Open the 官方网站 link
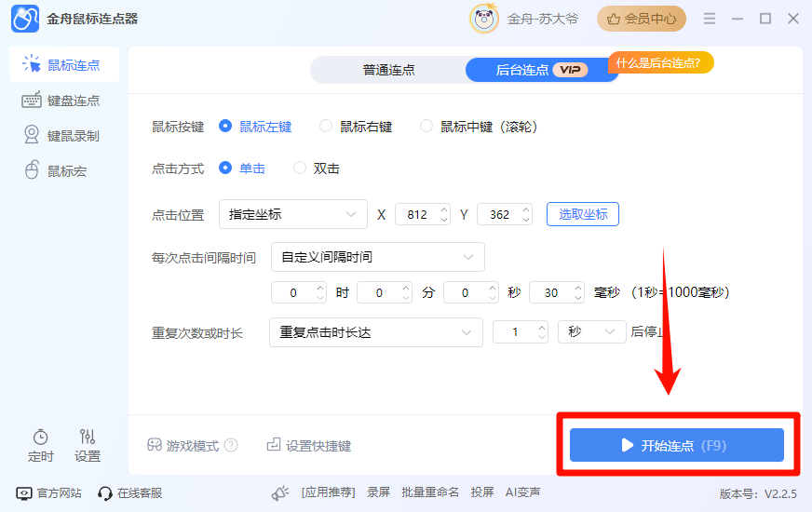Viewport: 812px width, 512px height. pyautogui.click(x=49, y=492)
